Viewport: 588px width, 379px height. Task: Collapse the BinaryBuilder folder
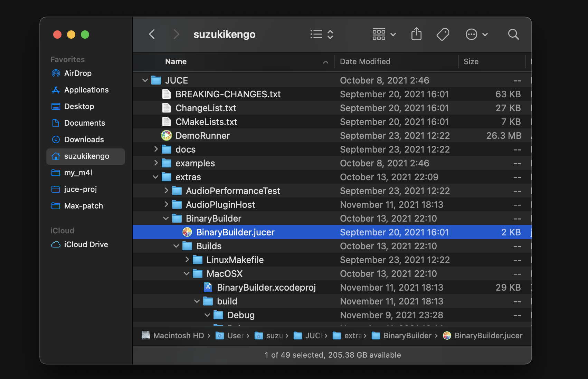[x=166, y=218]
